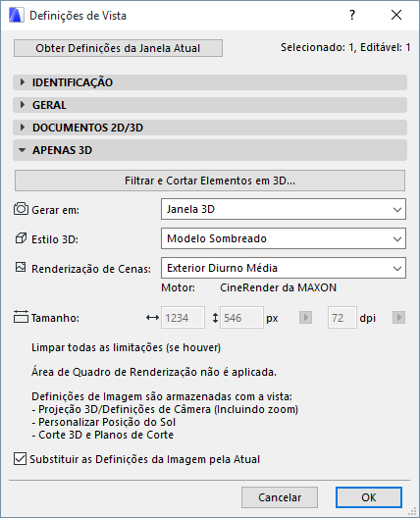The image size is (420, 518).
Task: Click the Tamanho size icon
Action: click(21, 317)
